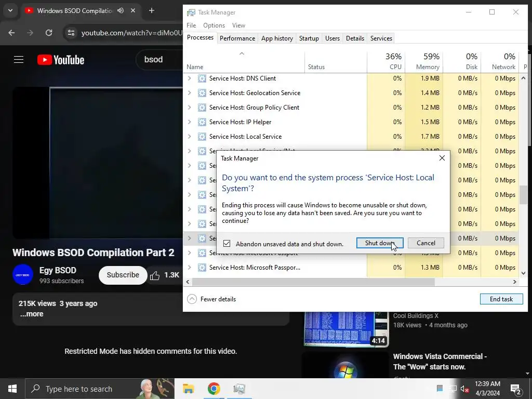This screenshot has height=399, width=532.
Task: Sort by the Memory column header
Action: [x=424, y=61]
